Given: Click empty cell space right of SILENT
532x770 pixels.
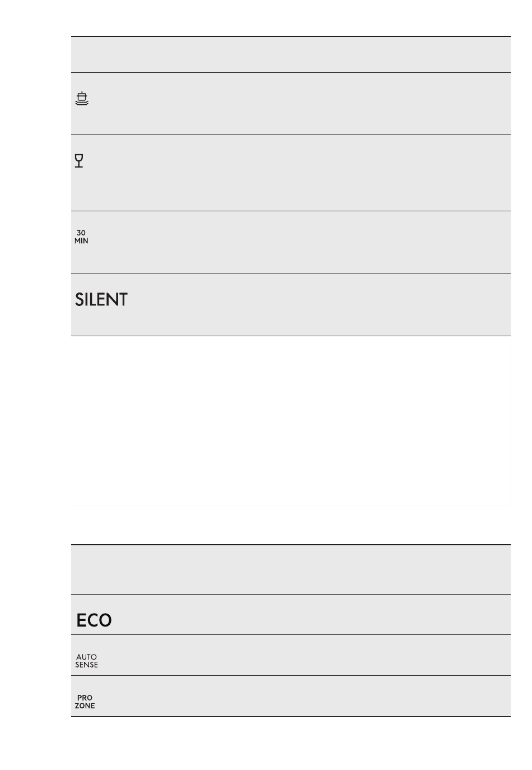Looking at the screenshot, I should coord(319,305).
